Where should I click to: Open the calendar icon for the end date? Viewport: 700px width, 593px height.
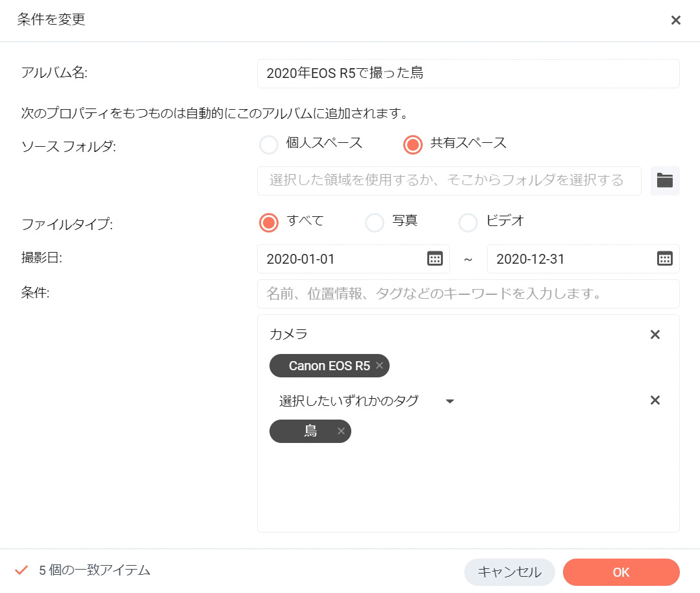(664, 258)
